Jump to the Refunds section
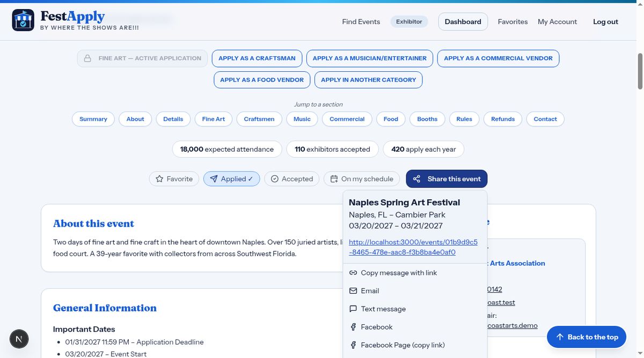This screenshot has width=644, height=358. coord(503,119)
